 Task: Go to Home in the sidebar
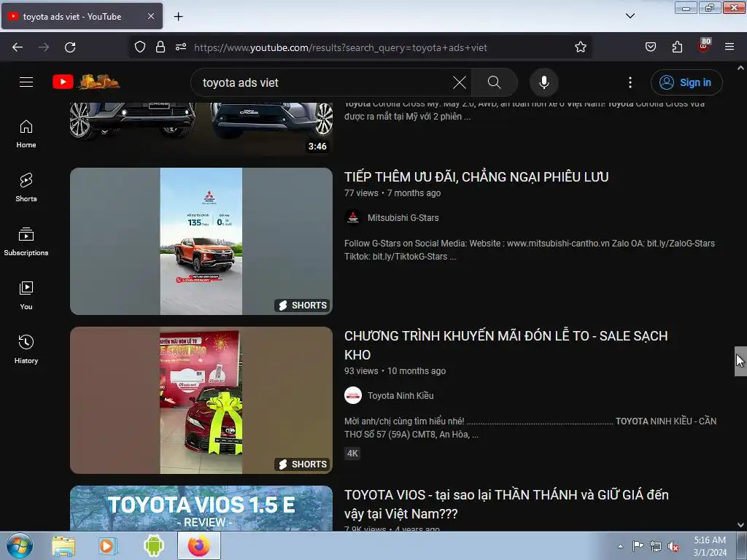(x=26, y=134)
